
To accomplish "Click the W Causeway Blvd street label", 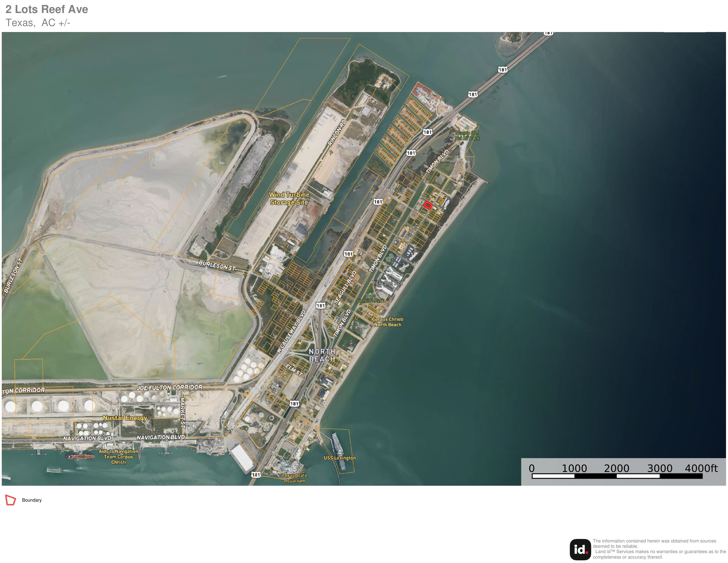I will click(x=291, y=332).
